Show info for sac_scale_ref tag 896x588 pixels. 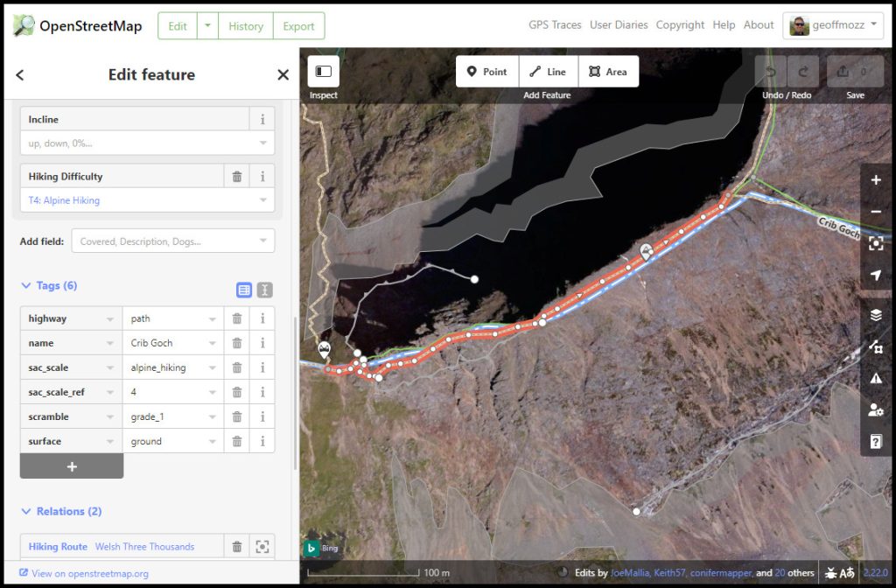tap(262, 393)
